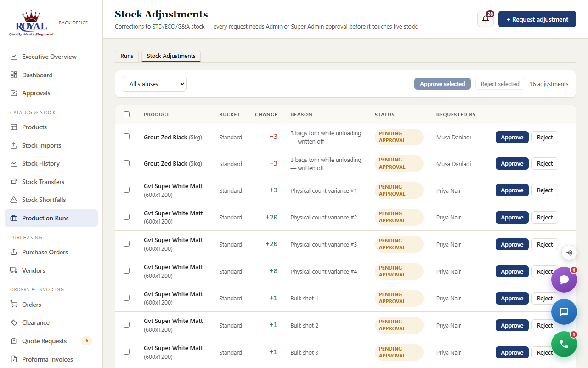Click Reject selected button
This screenshot has height=368, width=588.
click(500, 84)
